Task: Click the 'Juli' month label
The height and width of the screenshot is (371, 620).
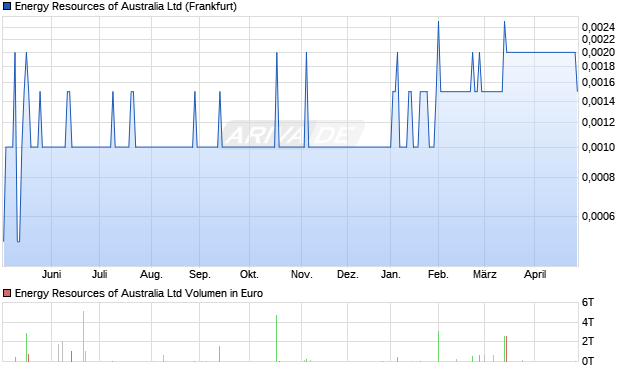Action: point(100,274)
